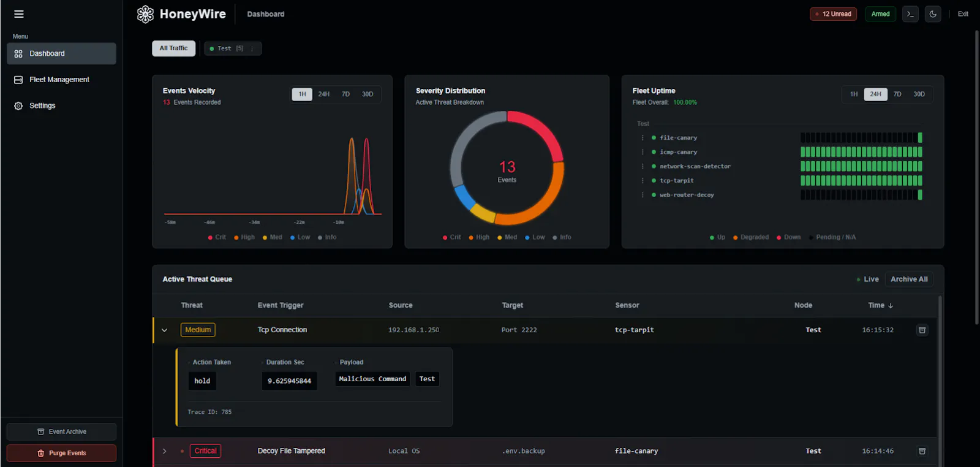Click the icmp-canary uptime bar
The image size is (980, 467).
(x=861, y=152)
